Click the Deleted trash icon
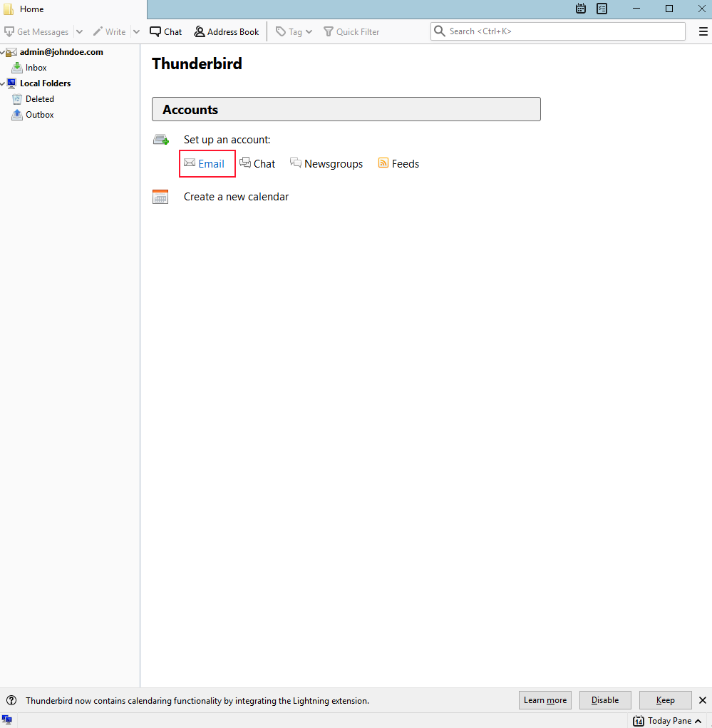This screenshot has height=728, width=712. coord(16,99)
